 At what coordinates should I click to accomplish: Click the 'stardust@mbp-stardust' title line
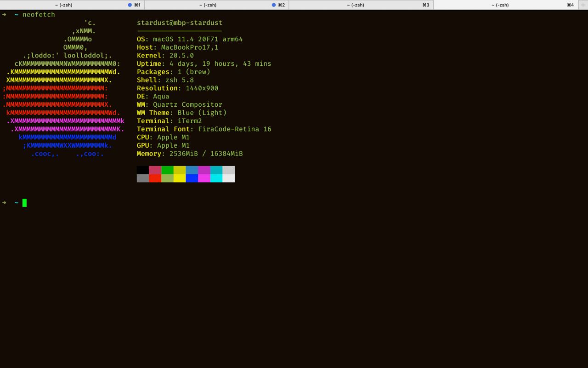pyautogui.click(x=180, y=23)
